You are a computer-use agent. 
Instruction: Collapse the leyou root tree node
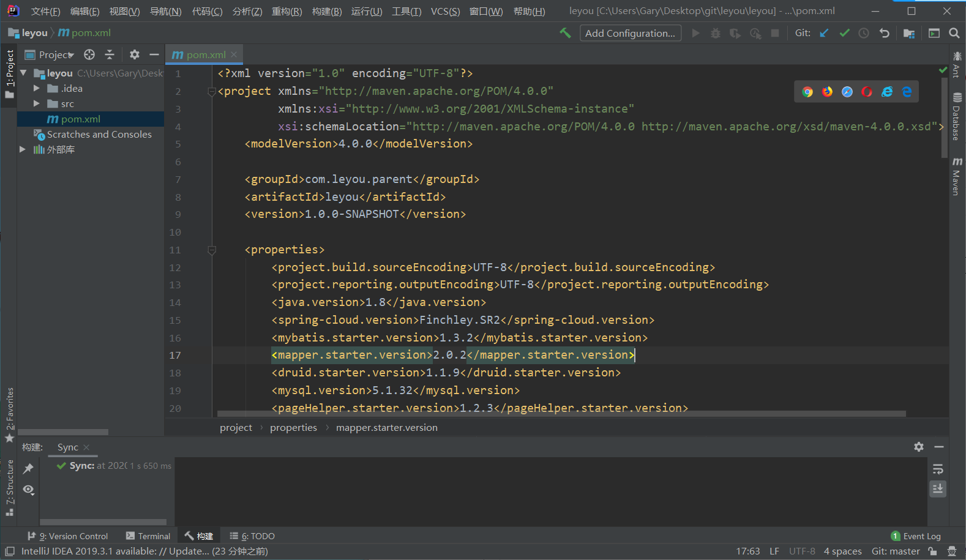pos(23,73)
